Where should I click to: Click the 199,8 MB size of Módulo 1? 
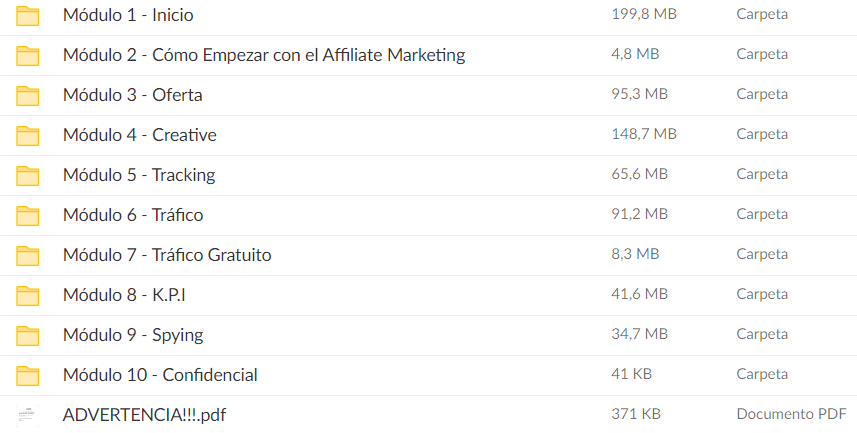643,14
